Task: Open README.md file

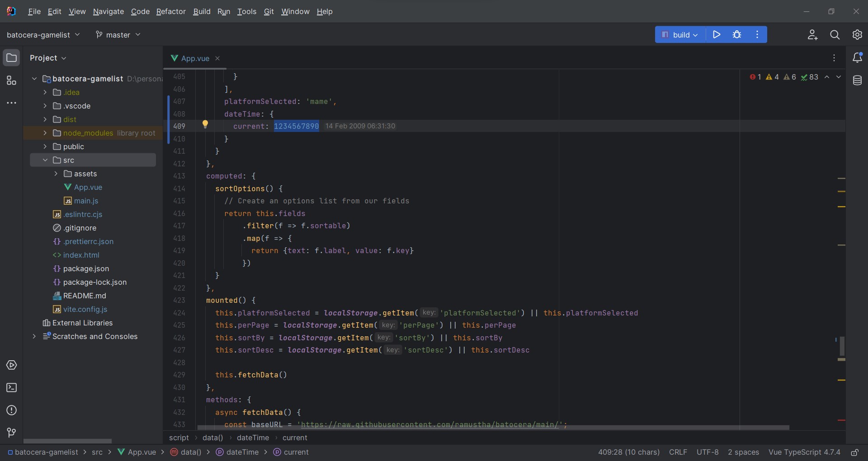Action: (85, 296)
